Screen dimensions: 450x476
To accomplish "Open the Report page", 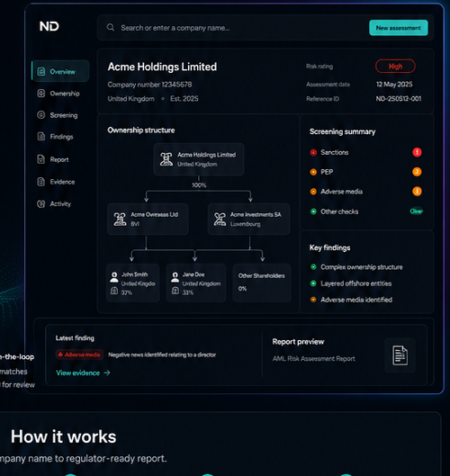I will (x=53, y=159).
